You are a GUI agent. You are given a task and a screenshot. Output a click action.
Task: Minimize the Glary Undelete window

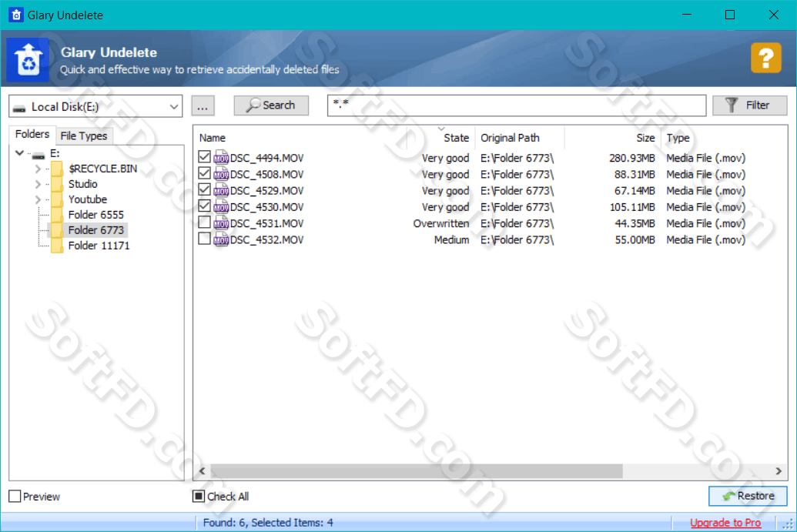687,15
